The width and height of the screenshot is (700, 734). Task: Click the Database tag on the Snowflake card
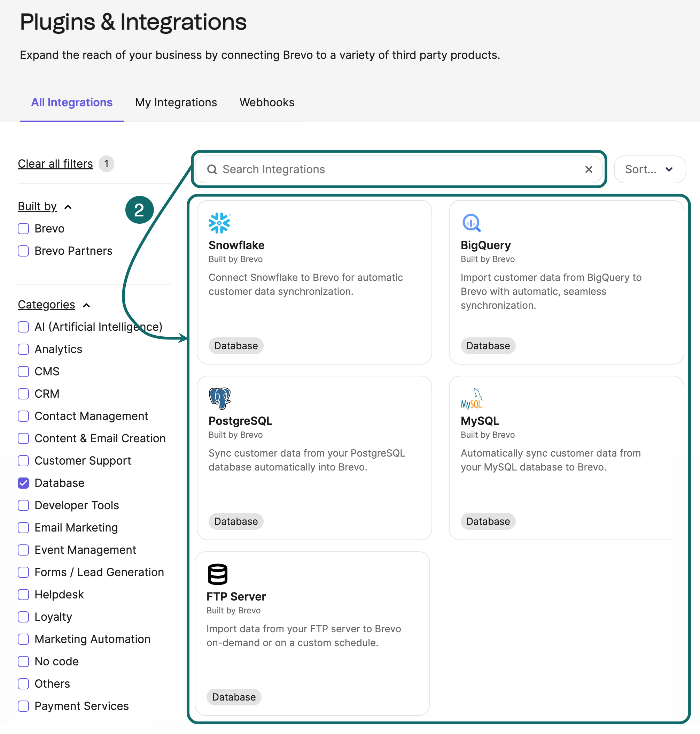click(235, 345)
